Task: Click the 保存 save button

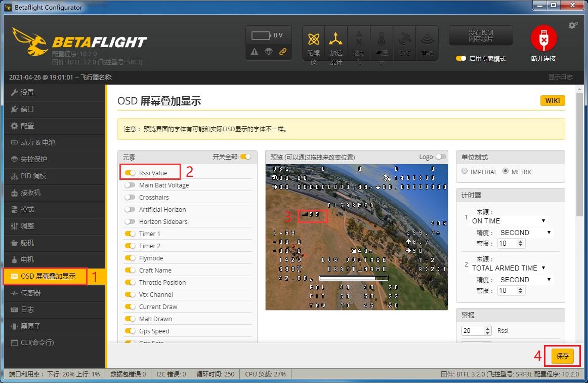Action: 562,356
